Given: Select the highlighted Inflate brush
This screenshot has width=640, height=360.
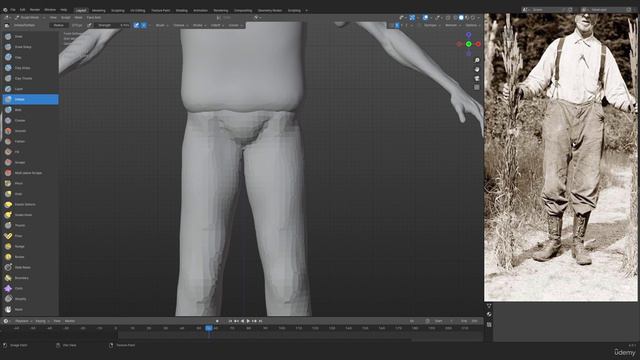Looking at the screenshot, I should (x=30, y=99).
